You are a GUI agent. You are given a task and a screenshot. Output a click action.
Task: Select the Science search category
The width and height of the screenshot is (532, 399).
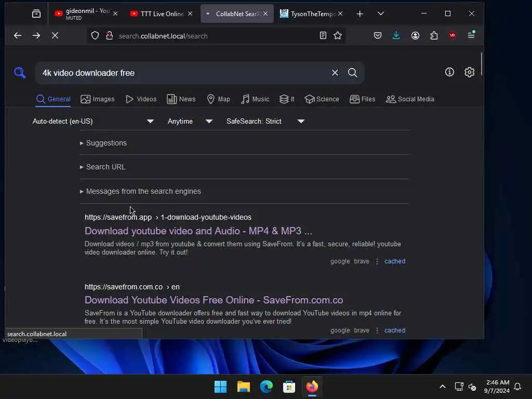coord(322,99)
